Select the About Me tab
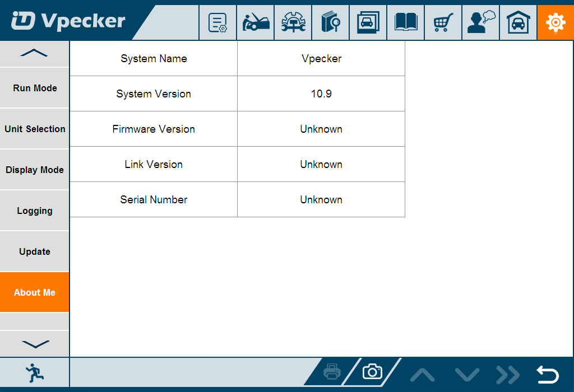Viewport: 574px width, 392px height. pos(34,292)
